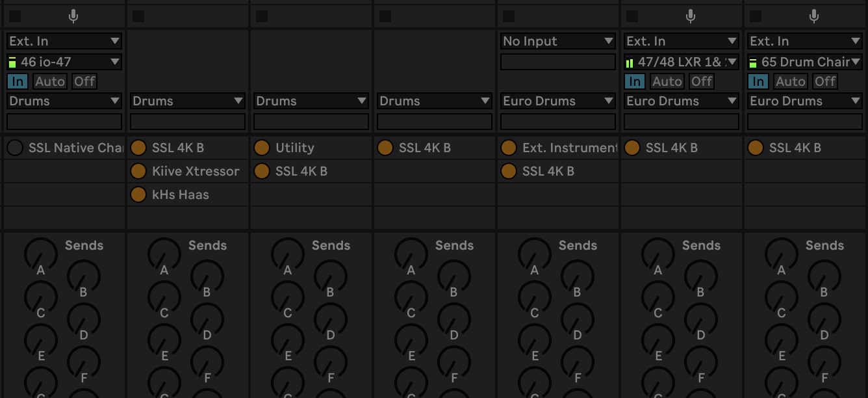868x398 pixels.
Task: Open Euro Drums dropdown on 47/48 LXR track
Action: pos(682,101)
